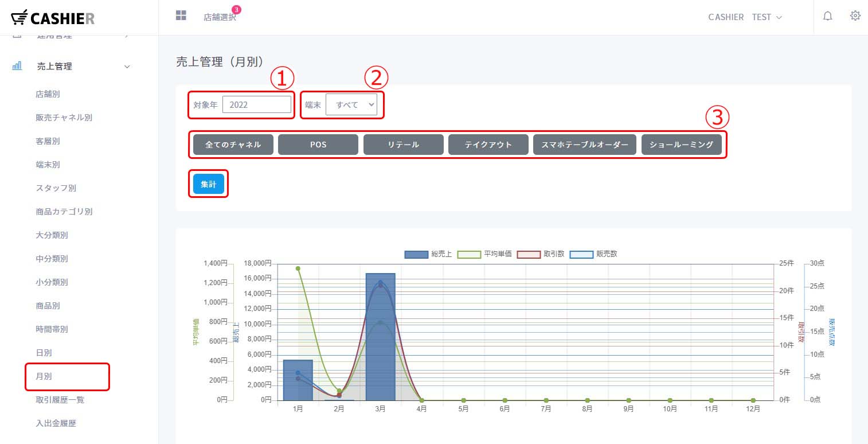Open the notification bell
The width and height of the screenshot is (868, 444).
827,16
